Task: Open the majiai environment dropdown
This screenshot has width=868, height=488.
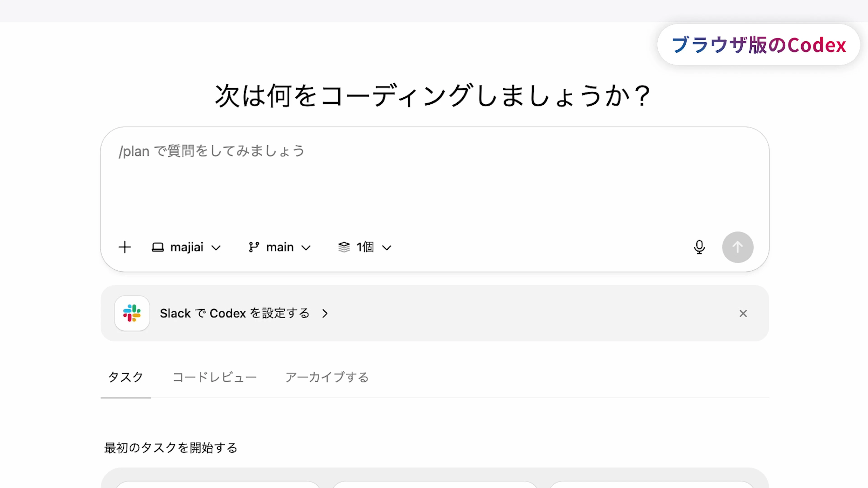Action: [194, 247]
